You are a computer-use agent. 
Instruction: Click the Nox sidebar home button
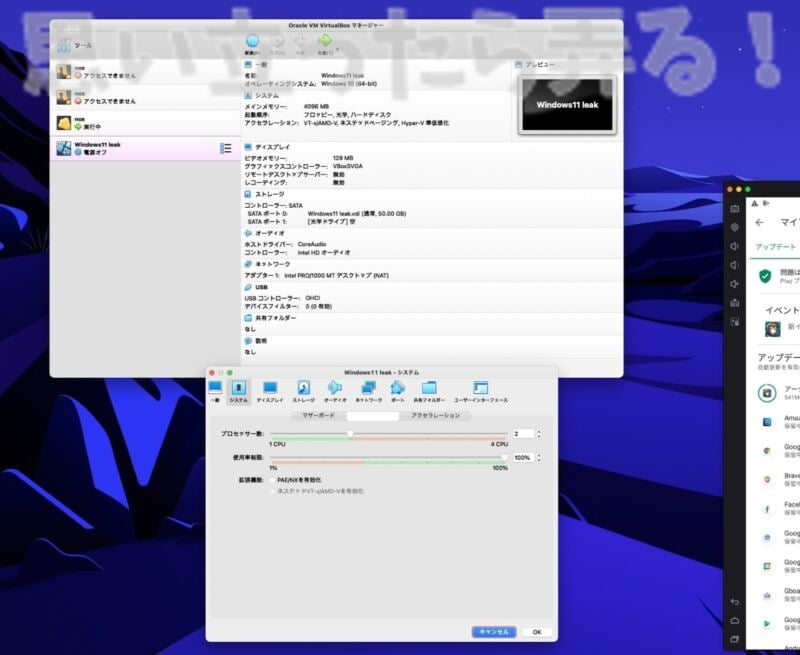pos(735,620)
